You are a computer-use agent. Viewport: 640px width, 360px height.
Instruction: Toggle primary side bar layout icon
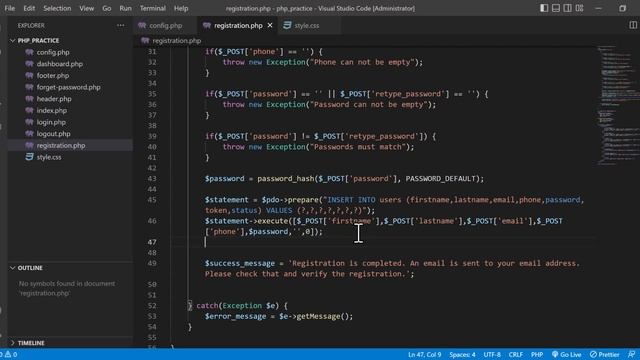pos(544,8)
